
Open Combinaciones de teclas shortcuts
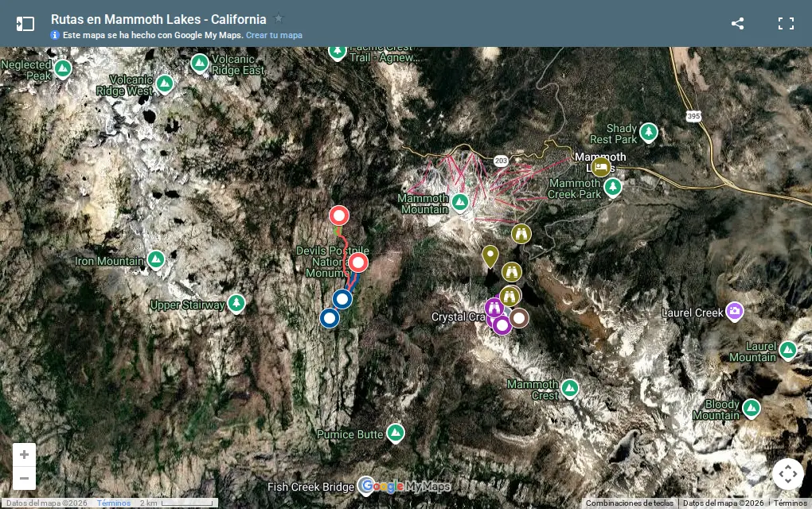point(629,503)
